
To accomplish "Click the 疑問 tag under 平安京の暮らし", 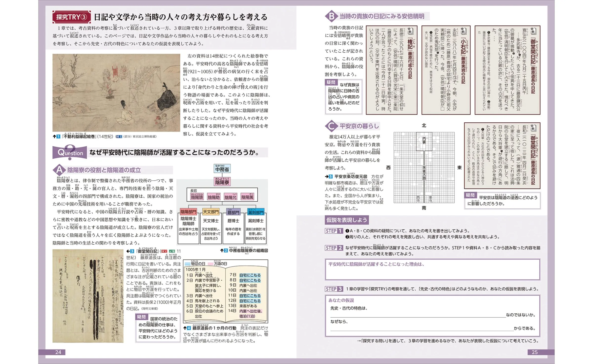I will (470, 195).
